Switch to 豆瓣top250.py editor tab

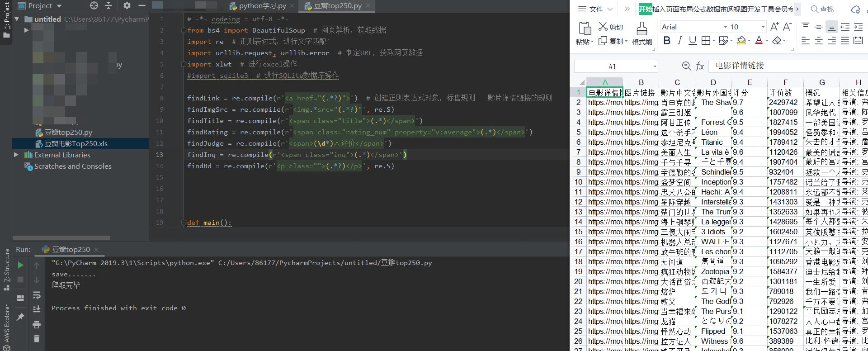(338, 6)
